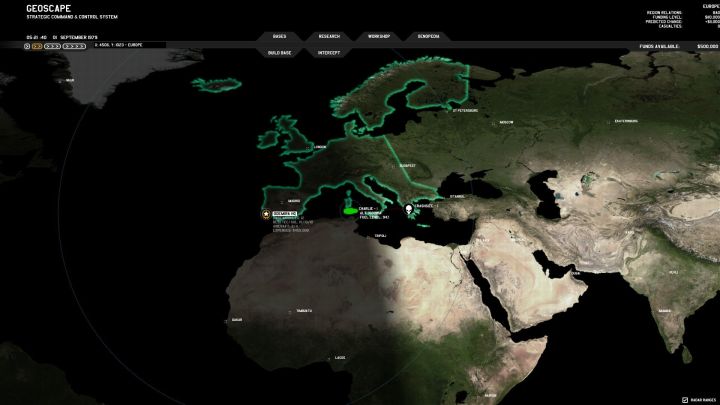The width and height of the screenshot is (720, 405).
Task: Click the Casualties label
Action: point(670,27)
